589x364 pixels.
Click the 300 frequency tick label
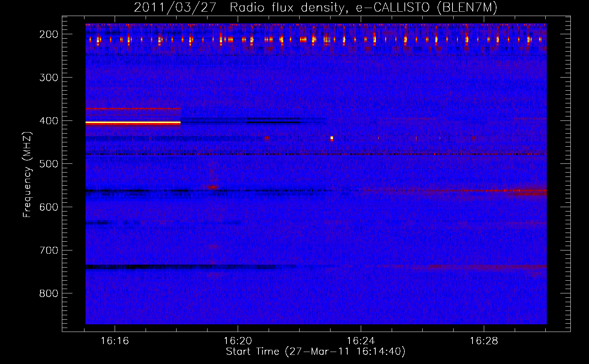pyautogui.click(x=49, y=78)
